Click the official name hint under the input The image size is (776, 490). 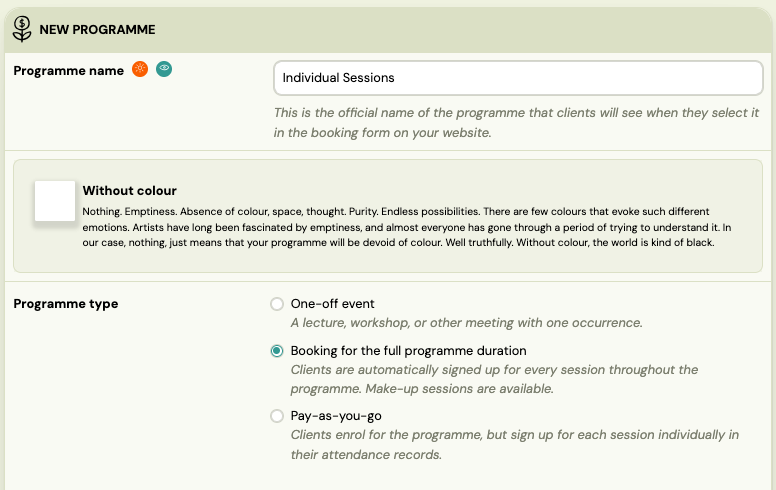516,122
